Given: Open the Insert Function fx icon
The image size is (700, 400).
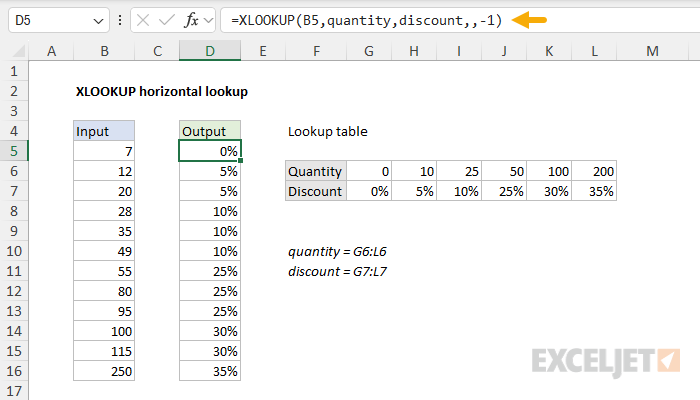Looking at the screenshot, I should point(191,20).
